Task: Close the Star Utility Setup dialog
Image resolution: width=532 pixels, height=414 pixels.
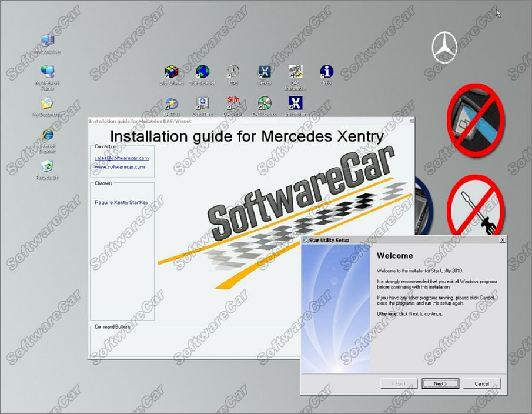Action: click(x=502, y=240)
